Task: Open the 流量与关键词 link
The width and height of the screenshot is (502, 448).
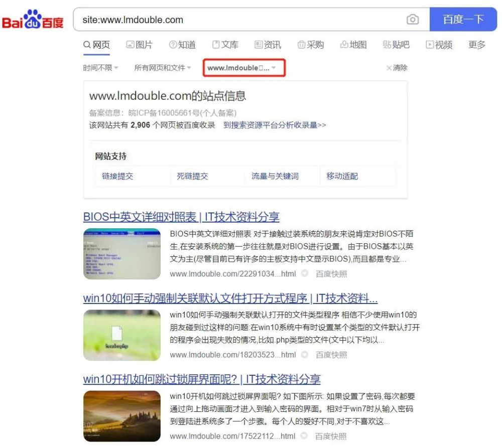Action: [275, 176]
